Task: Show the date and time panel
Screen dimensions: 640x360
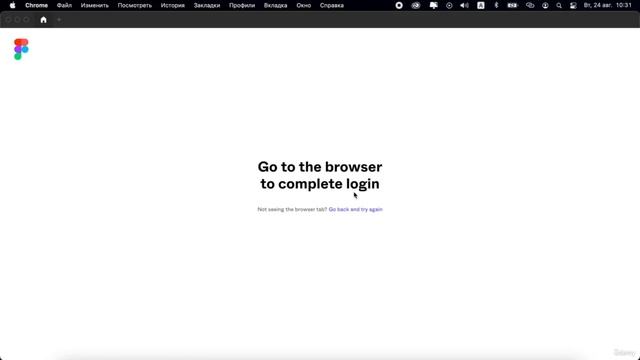Action: point(607,5)
